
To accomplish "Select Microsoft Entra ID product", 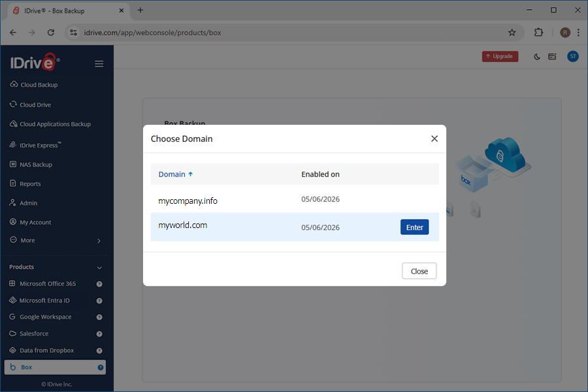I will coord(40,301).
